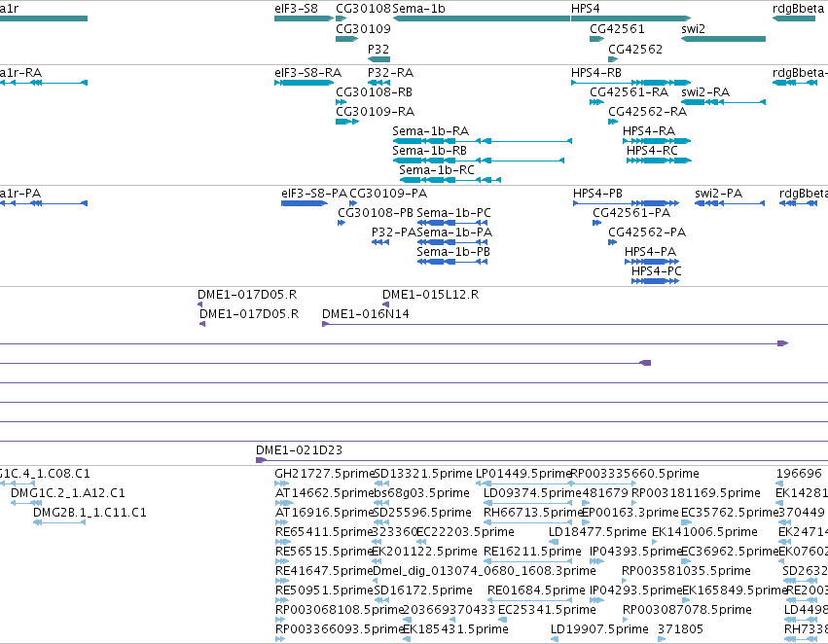The image size is (828, 644).
Task: Select the P32 gene feature
Action: coord(378,59)
